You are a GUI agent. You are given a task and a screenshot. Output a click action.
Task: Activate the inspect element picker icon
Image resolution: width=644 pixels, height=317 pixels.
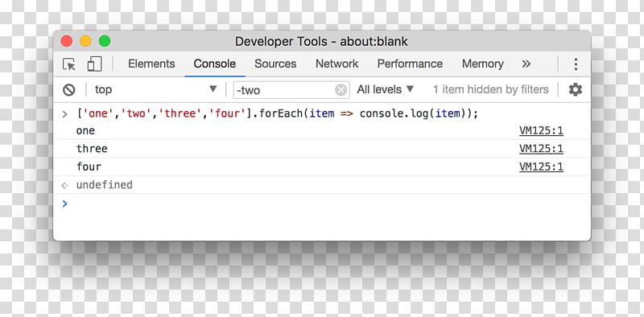(69, 64)
